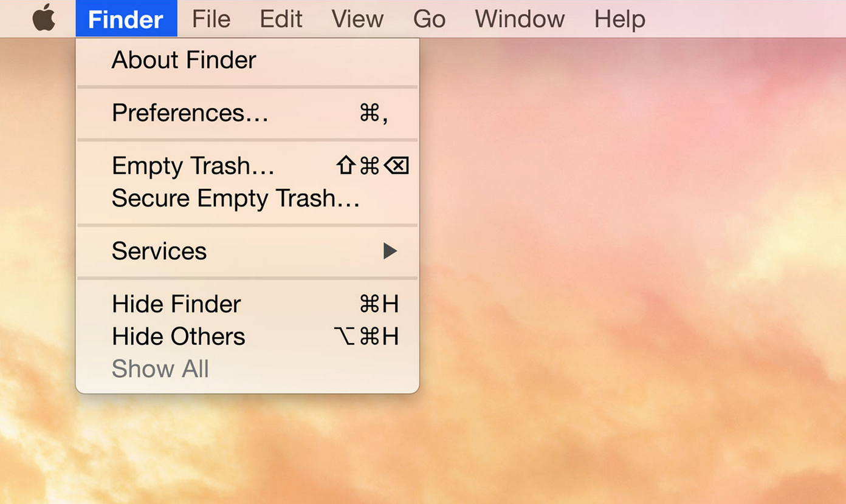
Task: Open the View menu
Action: click(357, 19)
